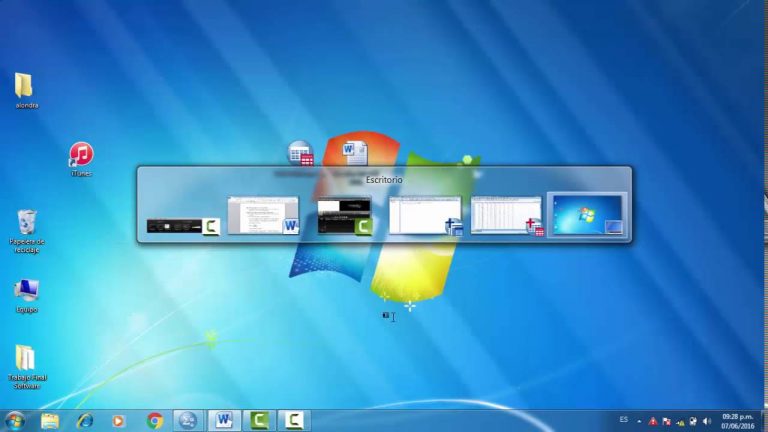The image size is (768, 432).
Task: Pick the highlighted Escritorio desktop thumbnail
Action: tap(587, 215)
